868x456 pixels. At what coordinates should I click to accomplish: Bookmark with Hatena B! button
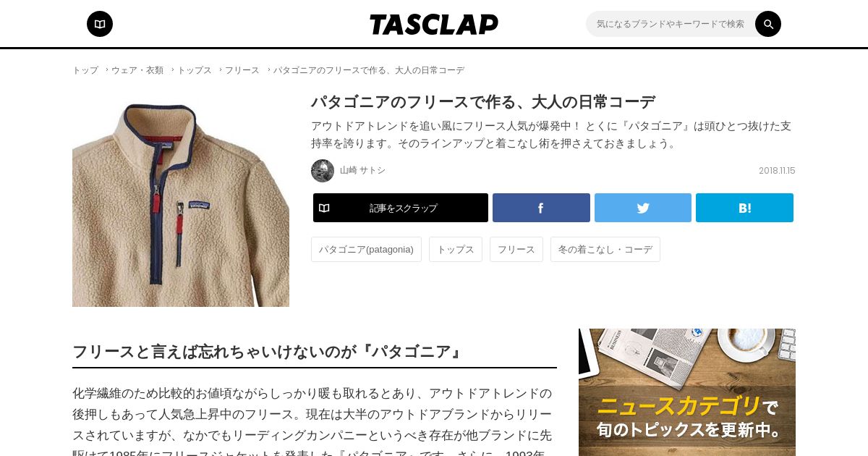pos(744,208)
